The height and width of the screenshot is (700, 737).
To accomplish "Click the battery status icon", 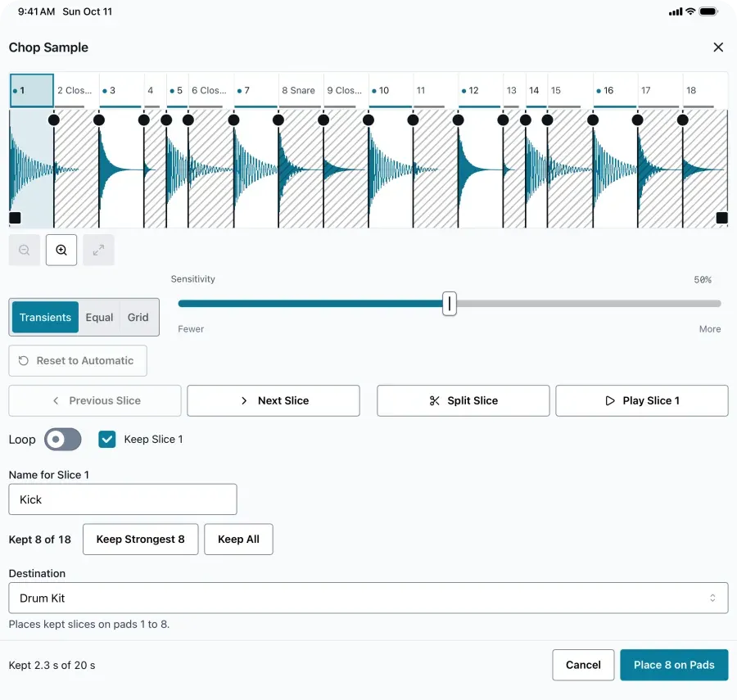I will pyautogui.click(x=708, y=11).
